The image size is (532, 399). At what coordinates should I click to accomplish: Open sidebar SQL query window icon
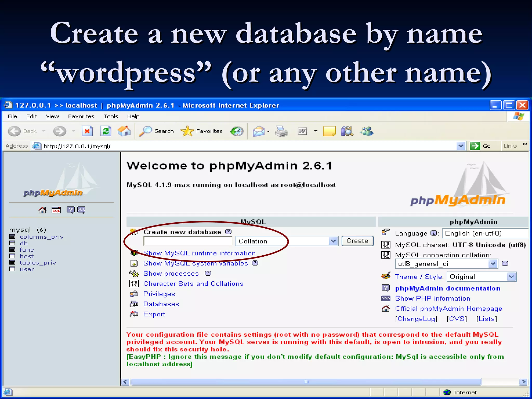[56, 210]
